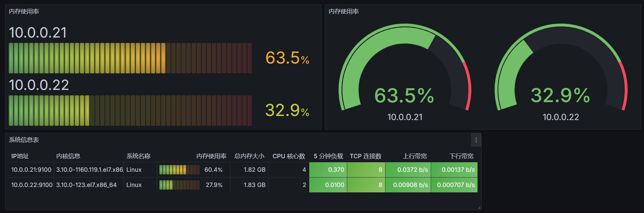Open the 系统信息表 panel three-dot menu
This screenshot has width=644, height=213.
(476, 140)
